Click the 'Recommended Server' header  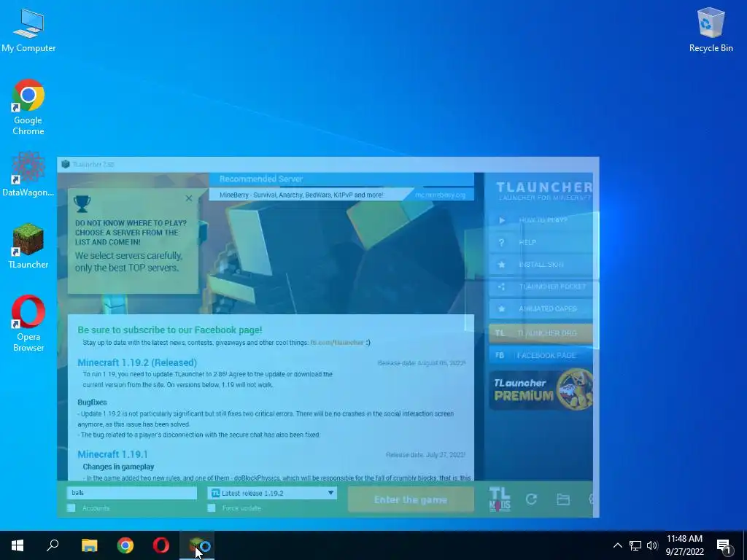coord(261,179)
